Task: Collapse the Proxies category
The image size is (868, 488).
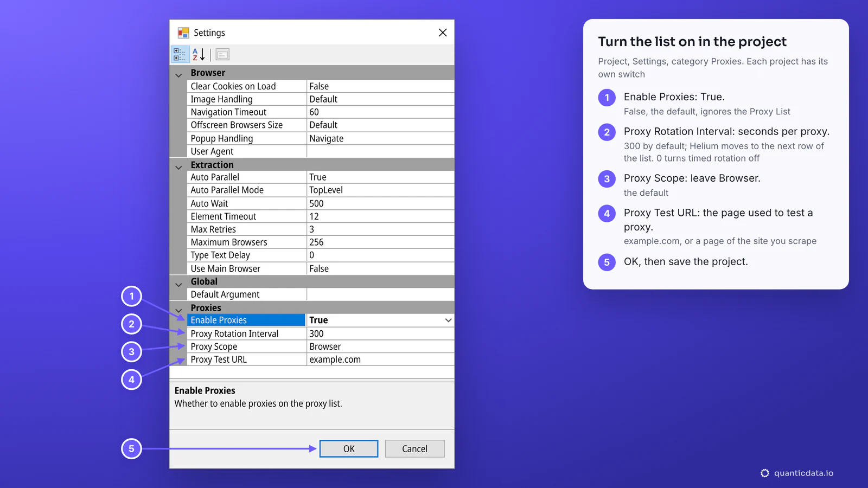Action: pyautogui.click(x=178, y=311)
